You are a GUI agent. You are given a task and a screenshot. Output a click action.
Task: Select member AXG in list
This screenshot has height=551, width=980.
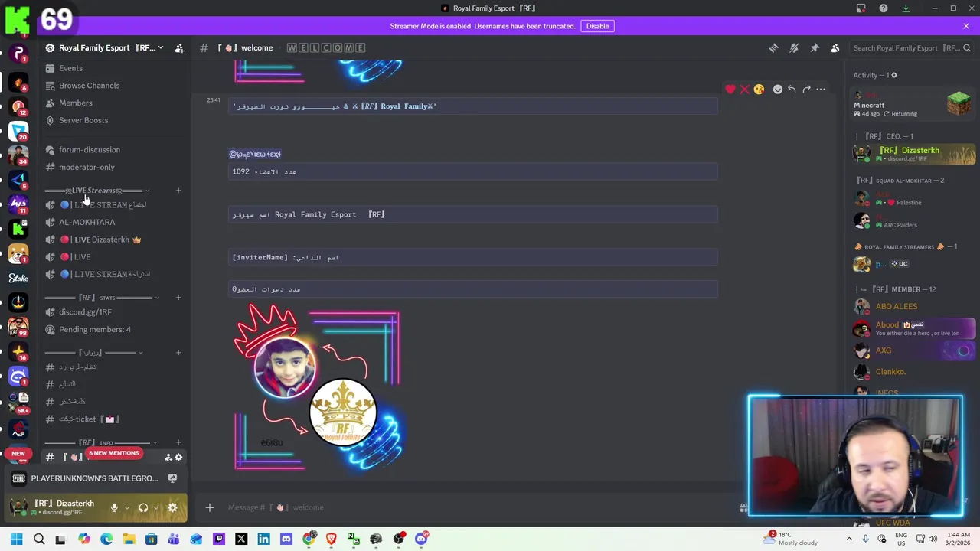point(914,350)
